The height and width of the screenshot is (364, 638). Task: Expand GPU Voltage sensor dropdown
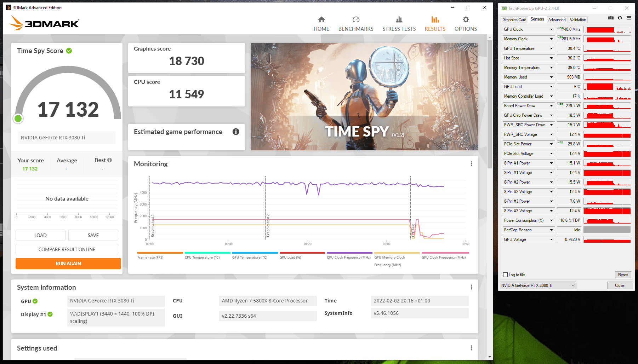pos(551,239)
